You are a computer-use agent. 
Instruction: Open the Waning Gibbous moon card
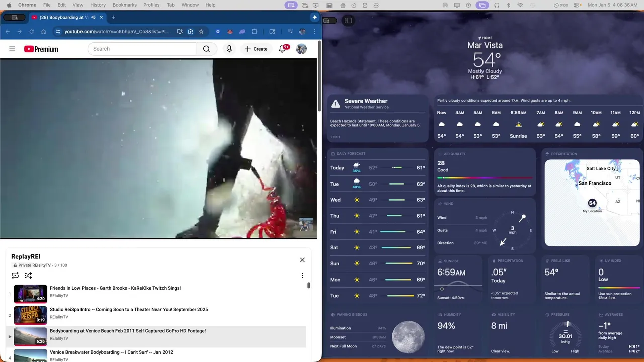point(378,333)
